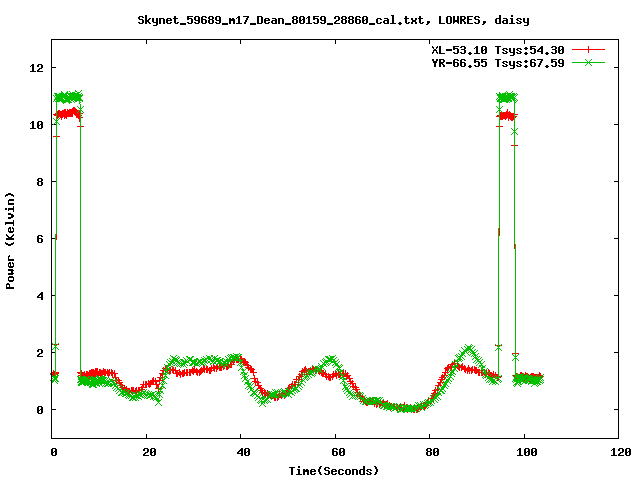Click the x-axis tick label 120
Viewport: 640px width, 480px height.
click(621, 452)
